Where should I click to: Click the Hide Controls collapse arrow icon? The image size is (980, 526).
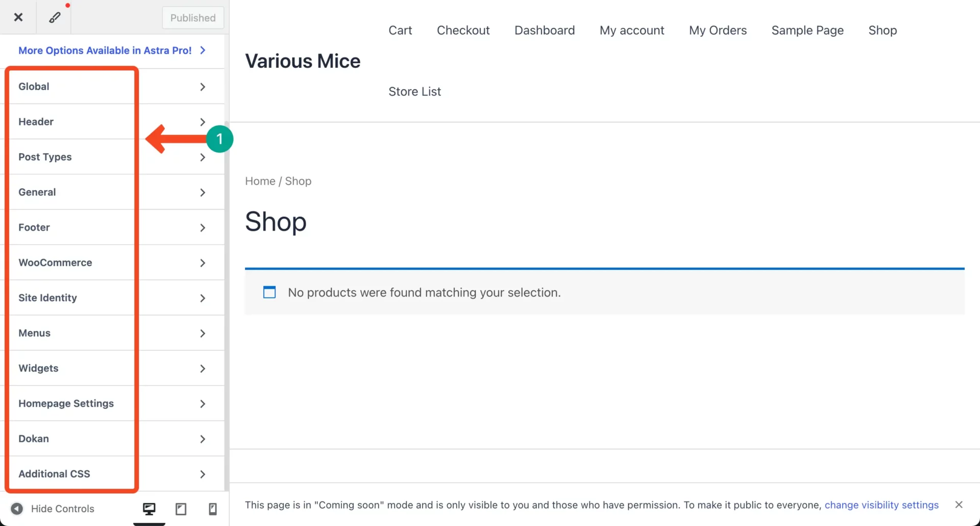point(17,509)
